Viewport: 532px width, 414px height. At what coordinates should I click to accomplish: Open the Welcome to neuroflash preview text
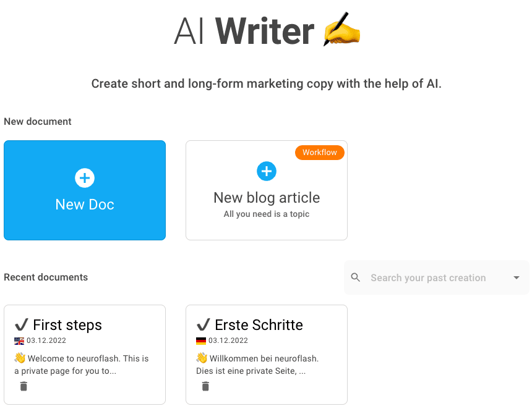(x=82, y=365)
